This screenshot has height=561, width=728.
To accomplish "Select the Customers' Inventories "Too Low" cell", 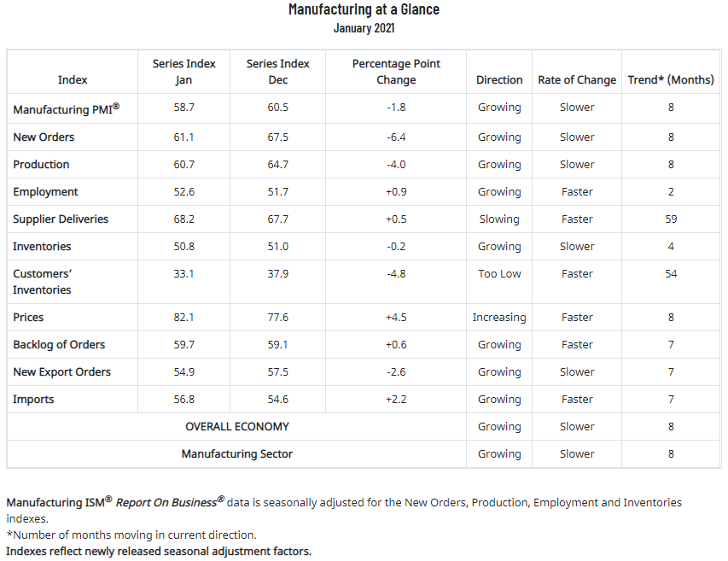I will pyautogui.click(x=499, y=273).
